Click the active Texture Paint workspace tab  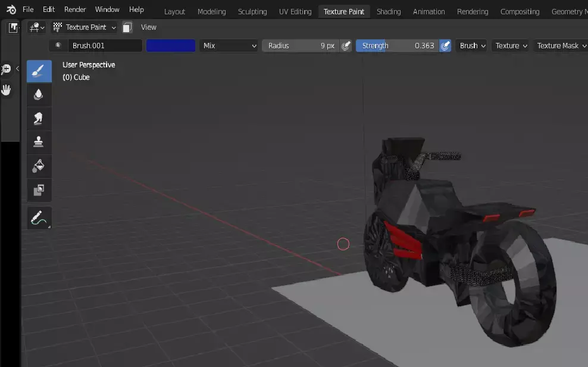pyautogui.click(x=344, y=12)
